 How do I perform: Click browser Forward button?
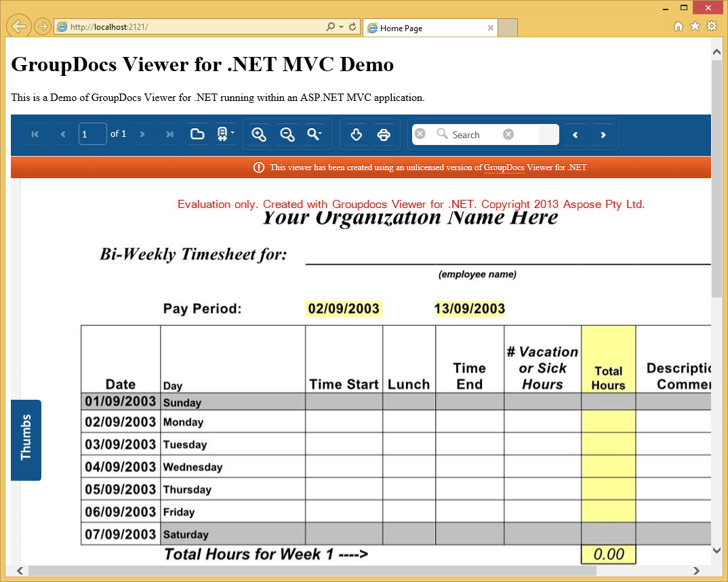[42, 26]
